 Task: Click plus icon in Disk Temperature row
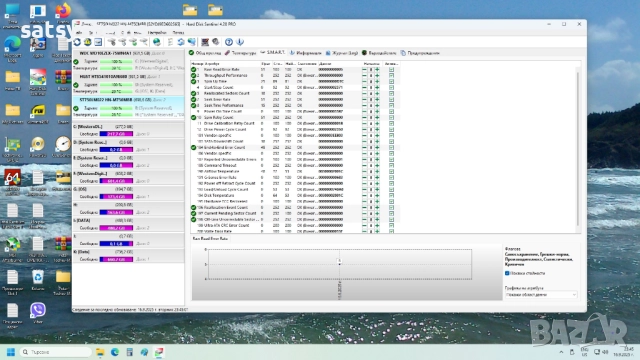(x=377, y=196)
